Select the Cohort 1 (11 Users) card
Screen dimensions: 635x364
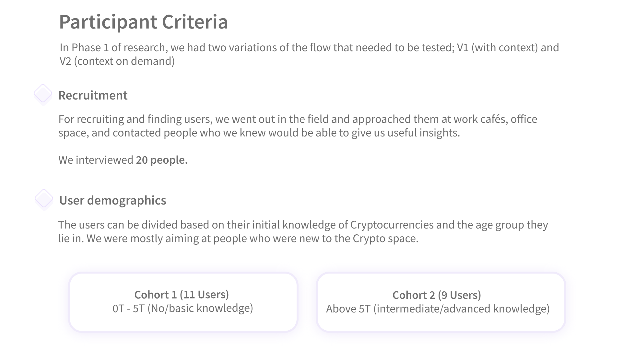click(183, 302)
